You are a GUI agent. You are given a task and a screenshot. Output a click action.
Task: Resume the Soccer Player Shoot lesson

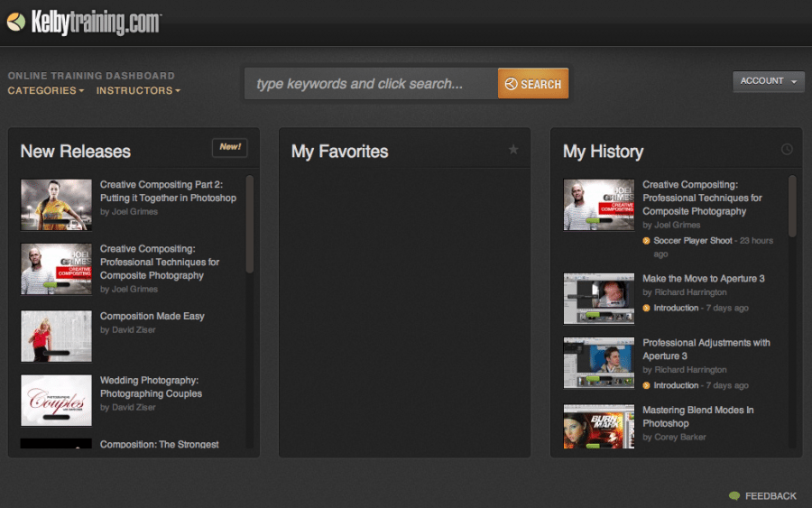coord(693,241)
